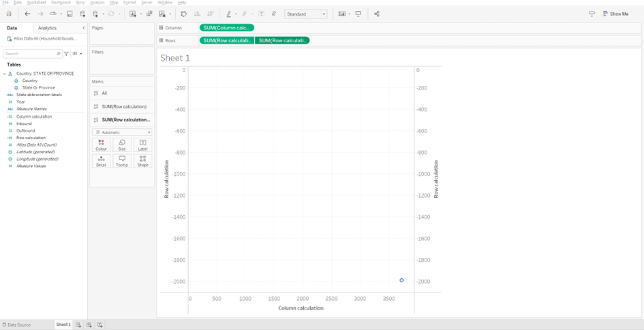Image resolution: width=644 pixels, height=330 pixels.
Task: Click the New Dashboard tab icon at bottom
Action: [89, 325]
